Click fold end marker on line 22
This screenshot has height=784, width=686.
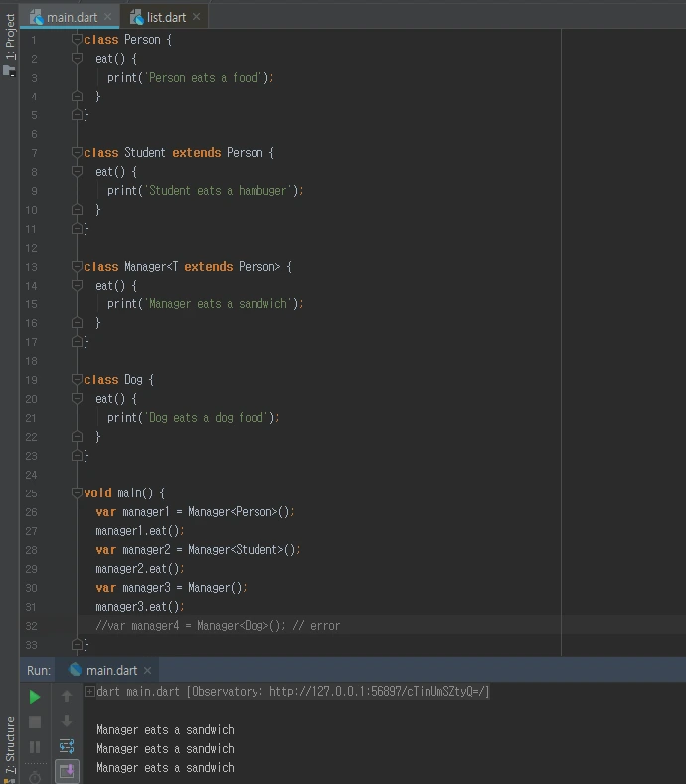[x=77, y=437]
